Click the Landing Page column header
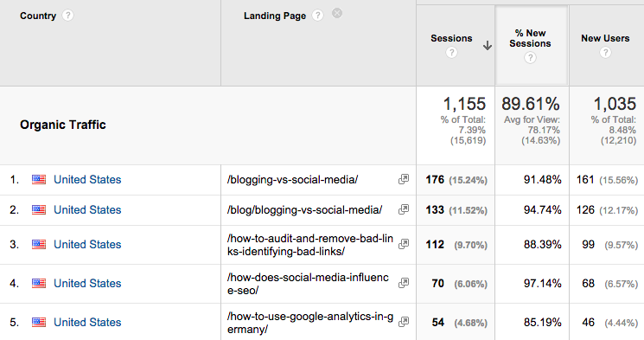The image size is (644, 340). click(275, 16)
